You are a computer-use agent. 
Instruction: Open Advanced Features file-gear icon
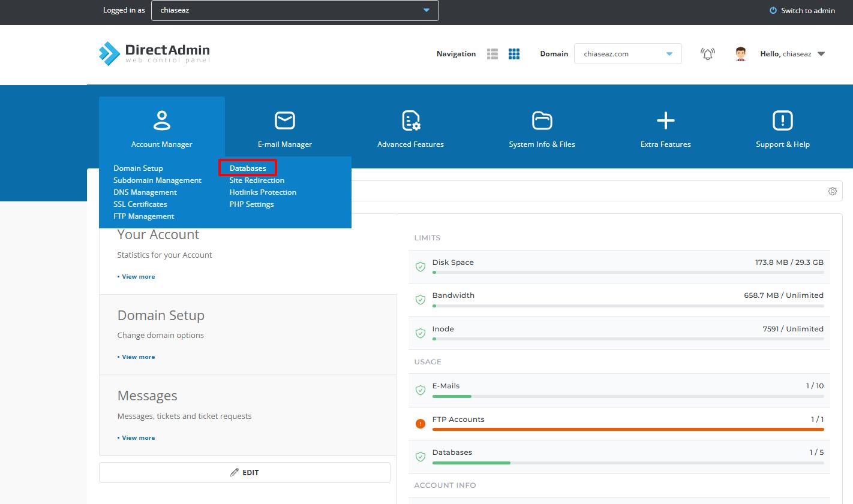pyautogui.click(x=410, y=120)
